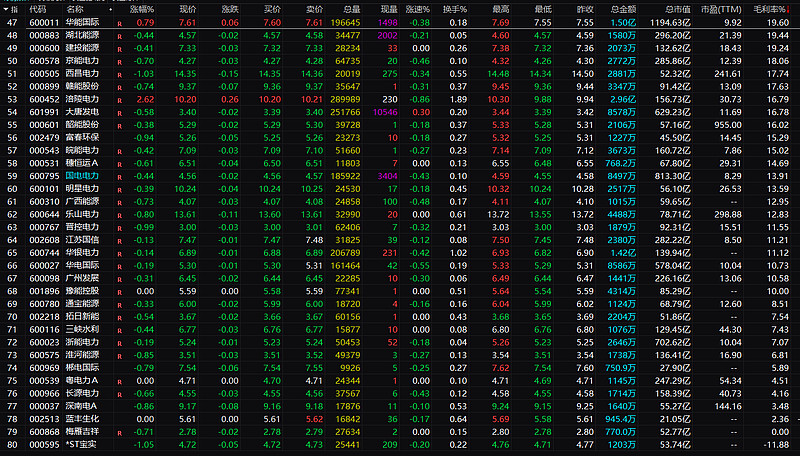Click 总市值 value 1194.63亿
The image size is (800, 456).
click(670, 22)
